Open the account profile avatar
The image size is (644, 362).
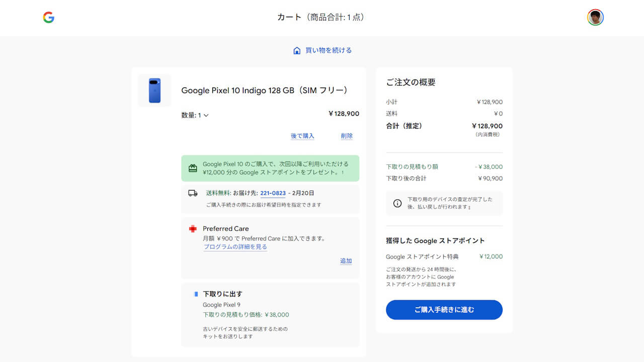(595, 17)
